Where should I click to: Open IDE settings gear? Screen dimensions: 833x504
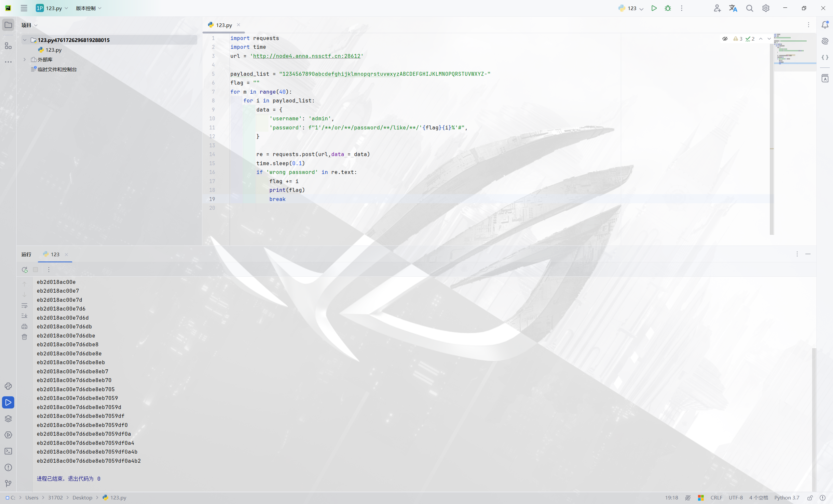point(766,8)
